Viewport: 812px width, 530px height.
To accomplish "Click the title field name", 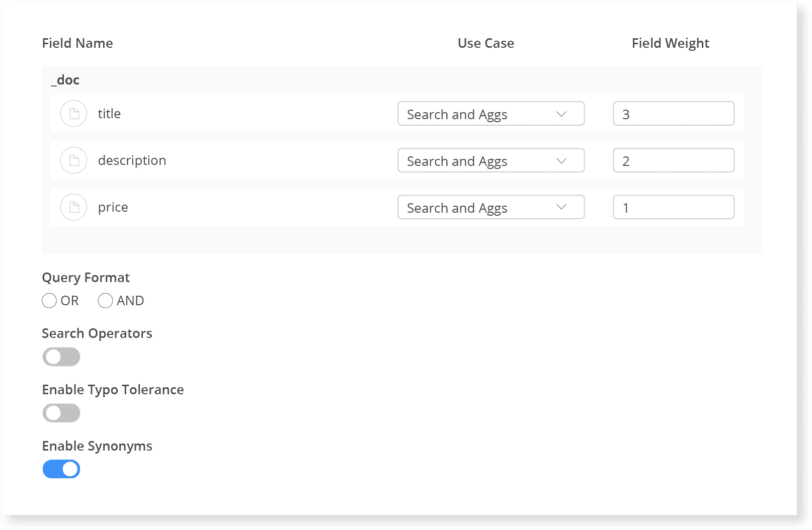I will 109,114.
